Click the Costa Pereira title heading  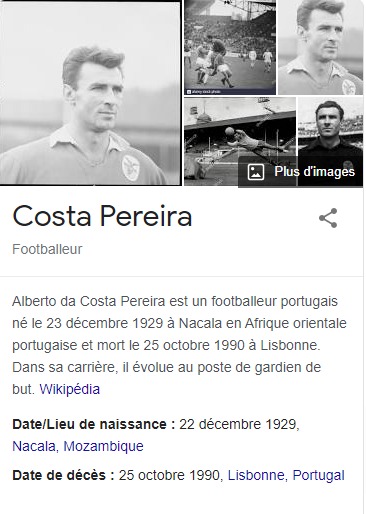[x=102, y=216]
